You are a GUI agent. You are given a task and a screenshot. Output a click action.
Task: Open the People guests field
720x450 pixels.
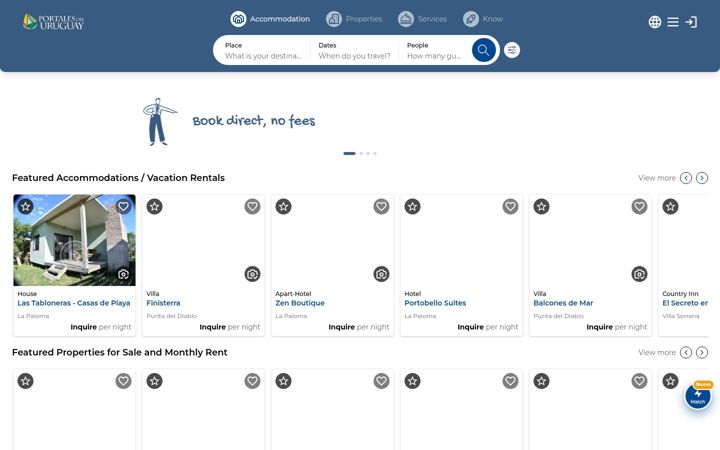(x=434, y=51)
